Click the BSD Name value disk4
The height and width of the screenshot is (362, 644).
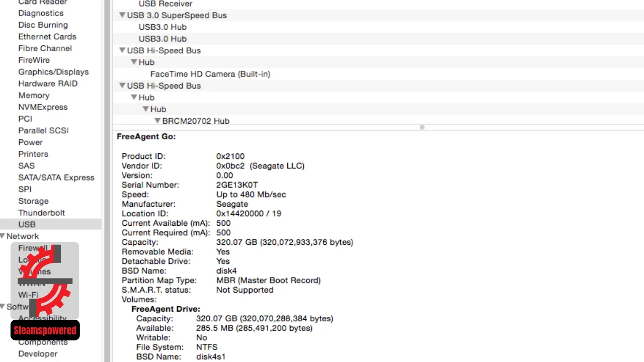pos(226,271)
